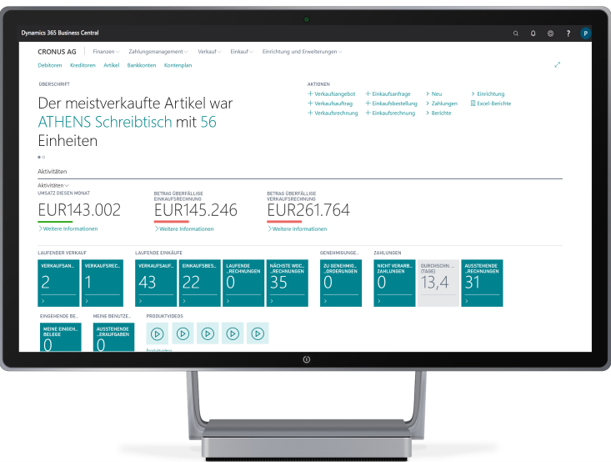Expand the Einrichtung actions group

coord(487,94)
